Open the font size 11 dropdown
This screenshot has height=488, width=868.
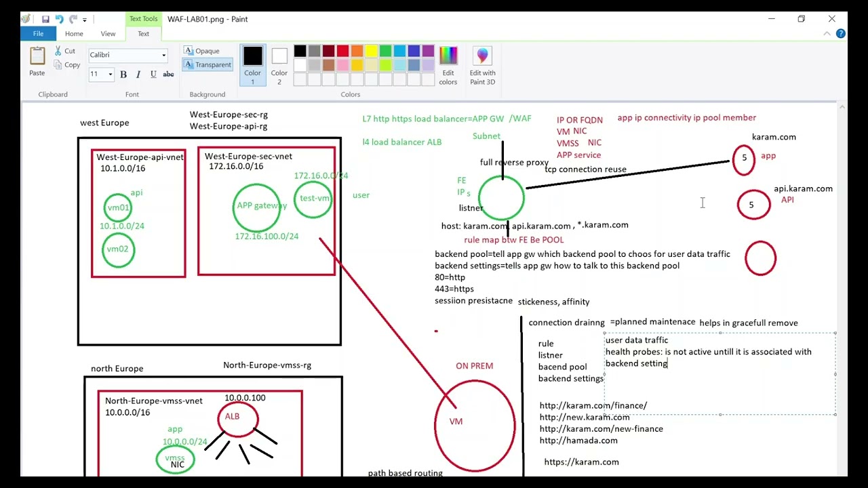[111, 74]
